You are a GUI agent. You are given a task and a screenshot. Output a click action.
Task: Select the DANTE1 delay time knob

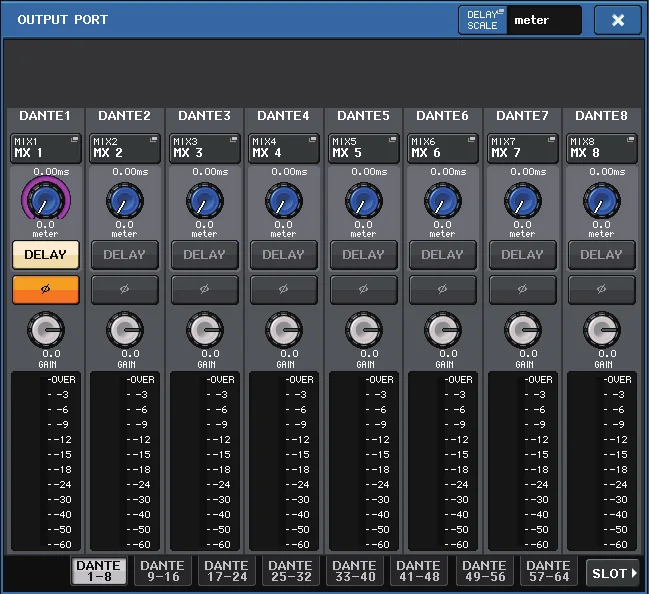pos(46,200)
